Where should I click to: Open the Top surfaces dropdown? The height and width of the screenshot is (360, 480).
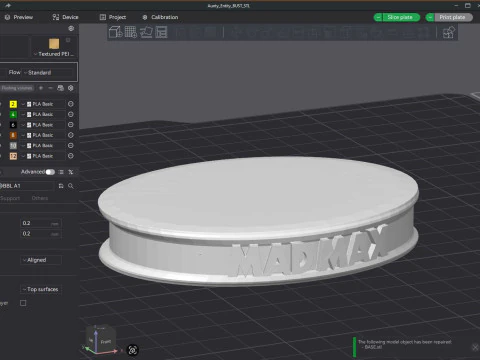tap(41, 289)
